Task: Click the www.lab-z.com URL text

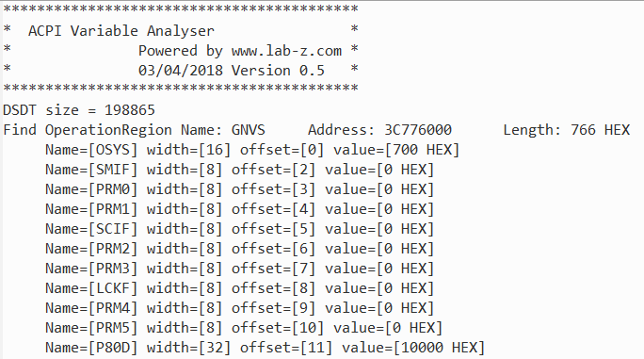Action: click(286, 51)
